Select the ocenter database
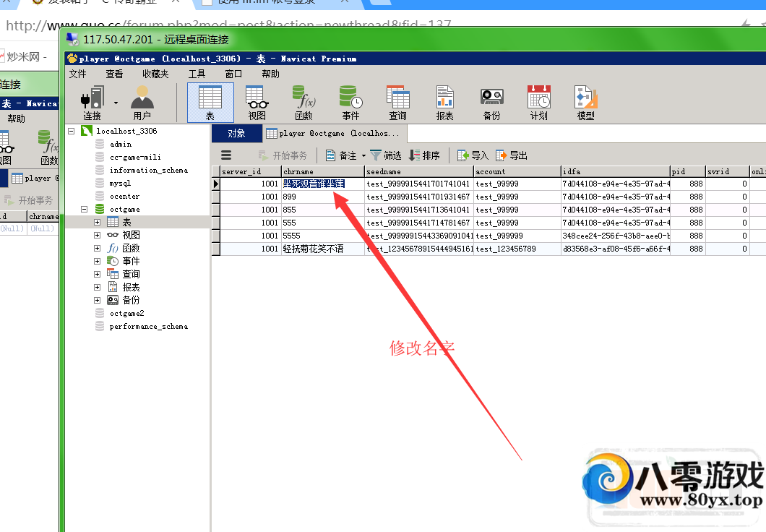The height and width of the screenshot is (532, 766). click(x=124, y=197)
